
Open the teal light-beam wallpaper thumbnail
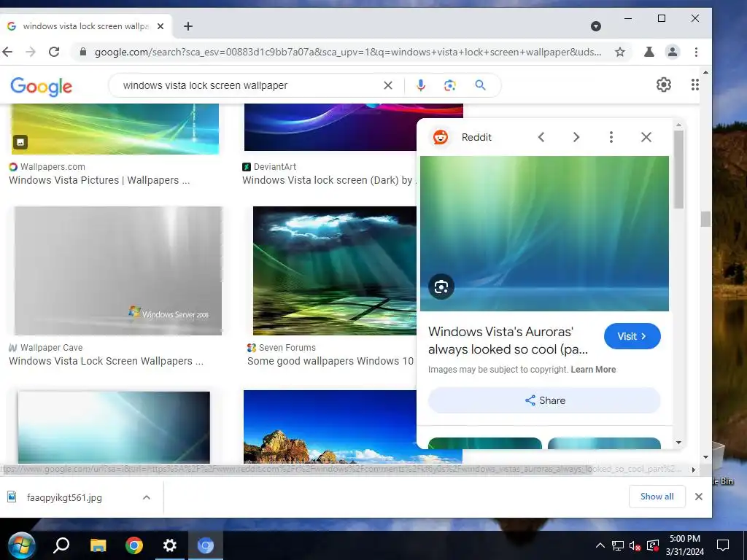113,427
